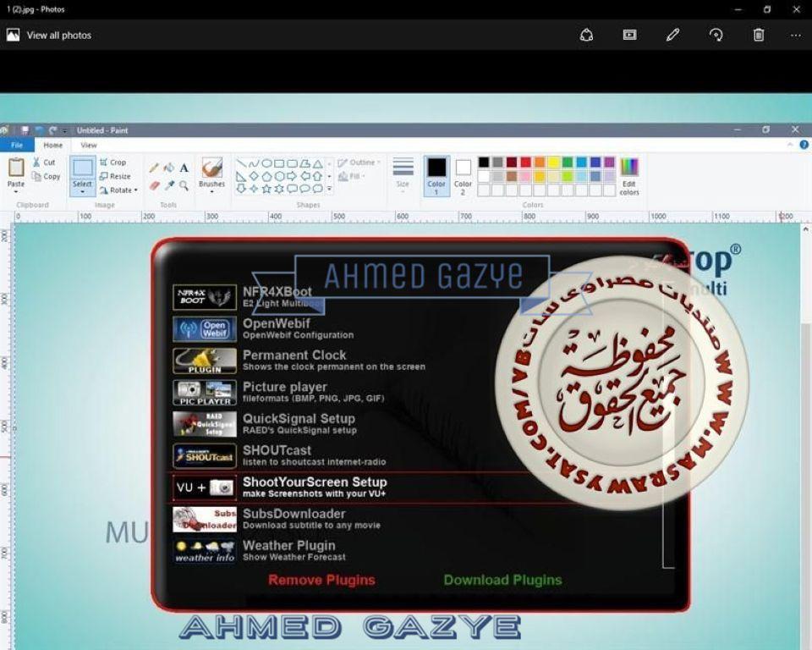The height and width of the screenshot is (650, 812).
Task: Pick the Curve shape in Shapes gallery
Action: tap(254, 163)
